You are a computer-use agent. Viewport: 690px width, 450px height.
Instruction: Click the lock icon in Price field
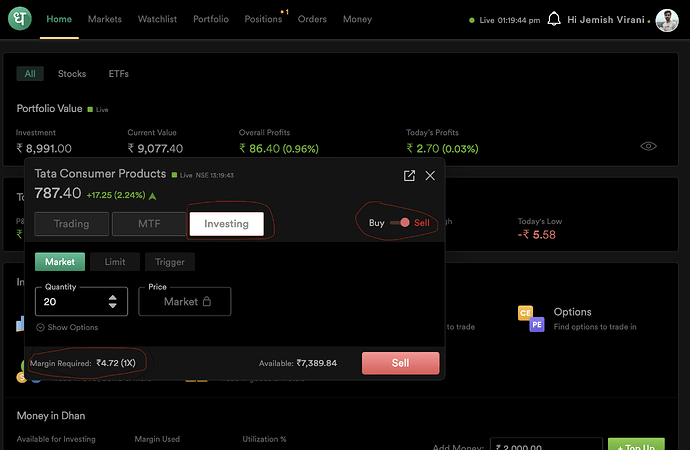pos(207,301)
